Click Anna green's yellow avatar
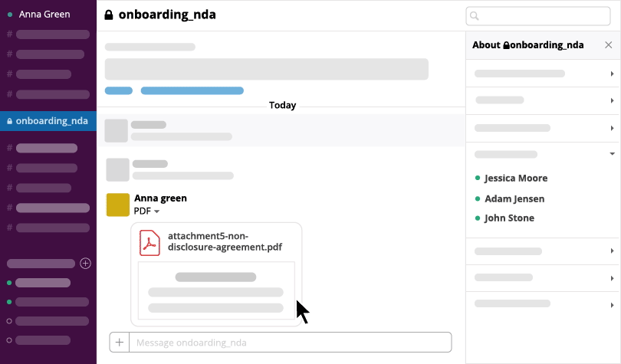The height and width of the screenshot is (364, 621). [117, 205]
